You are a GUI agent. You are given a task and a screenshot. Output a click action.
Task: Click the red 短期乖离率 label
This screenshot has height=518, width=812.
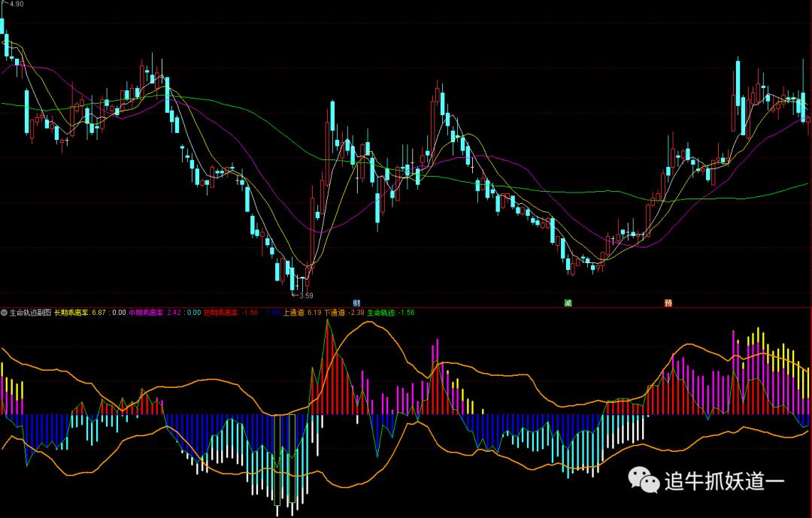pyautogui.click(x=221, y=312)
